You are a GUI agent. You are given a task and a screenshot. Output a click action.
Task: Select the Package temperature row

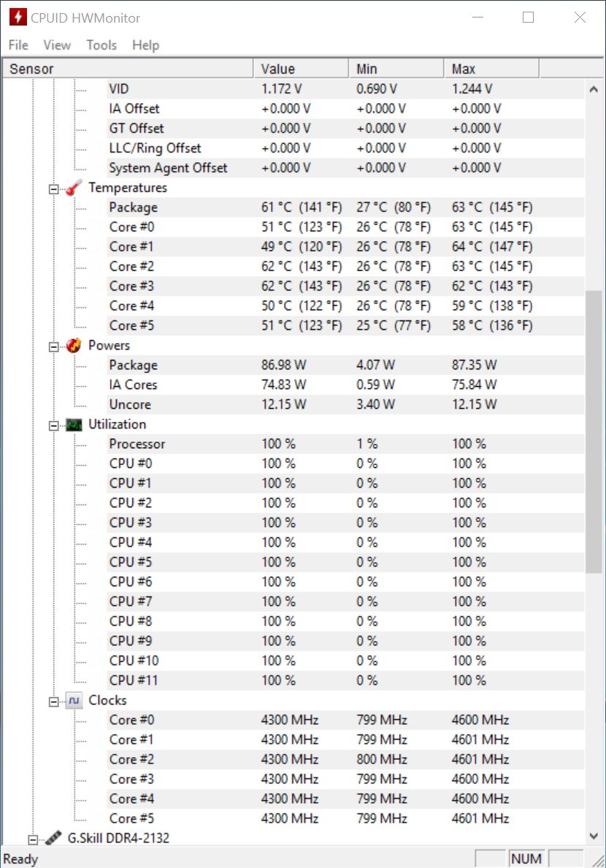pos(133,207)
